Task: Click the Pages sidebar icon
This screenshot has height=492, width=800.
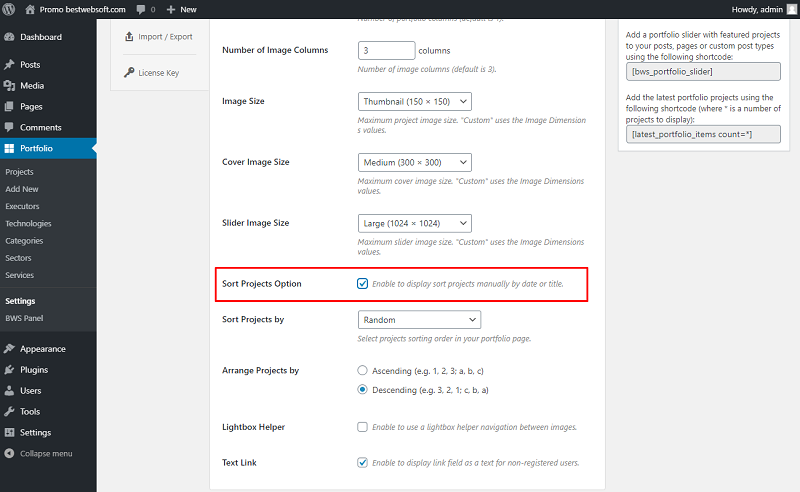Action: (9, 107)
